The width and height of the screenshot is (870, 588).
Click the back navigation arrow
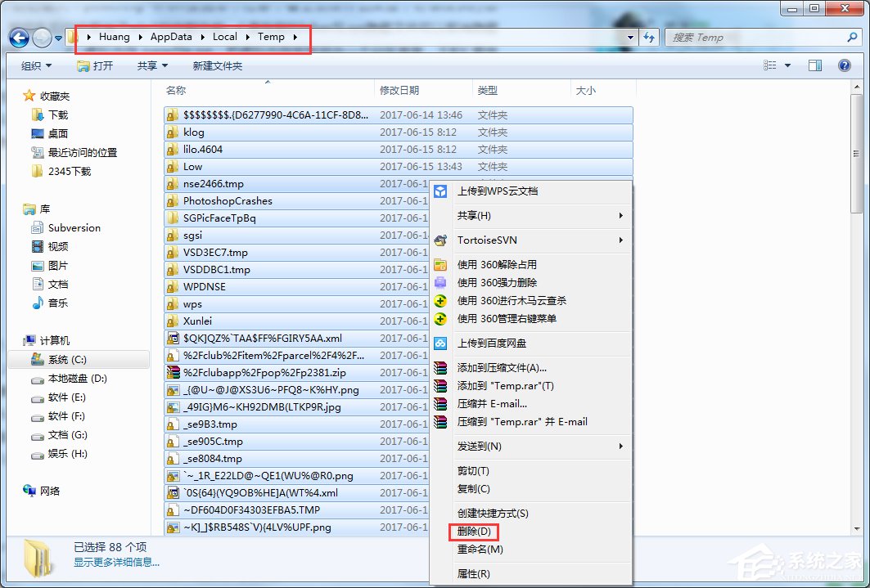point(18,37)
